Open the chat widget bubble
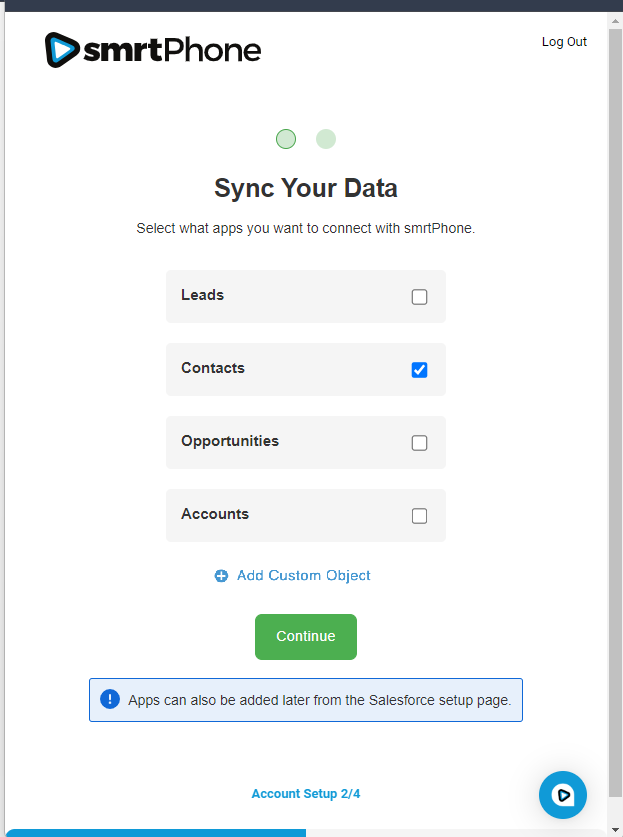623x837 pixels. 562,795
